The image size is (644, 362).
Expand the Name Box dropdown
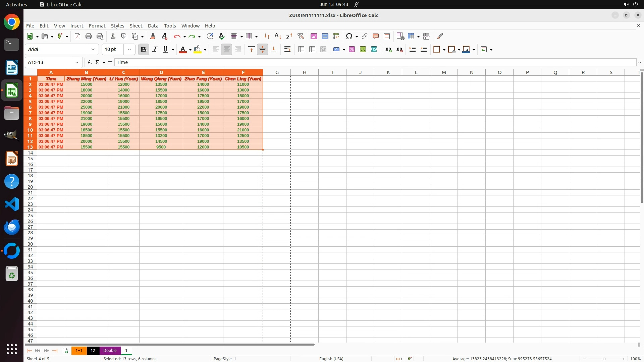pos(77,62)
